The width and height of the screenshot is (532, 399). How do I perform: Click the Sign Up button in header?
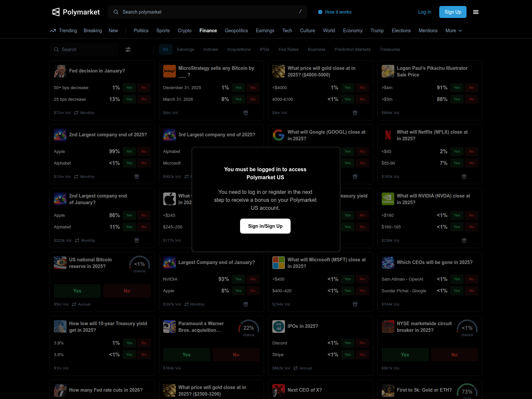[453, 12]
